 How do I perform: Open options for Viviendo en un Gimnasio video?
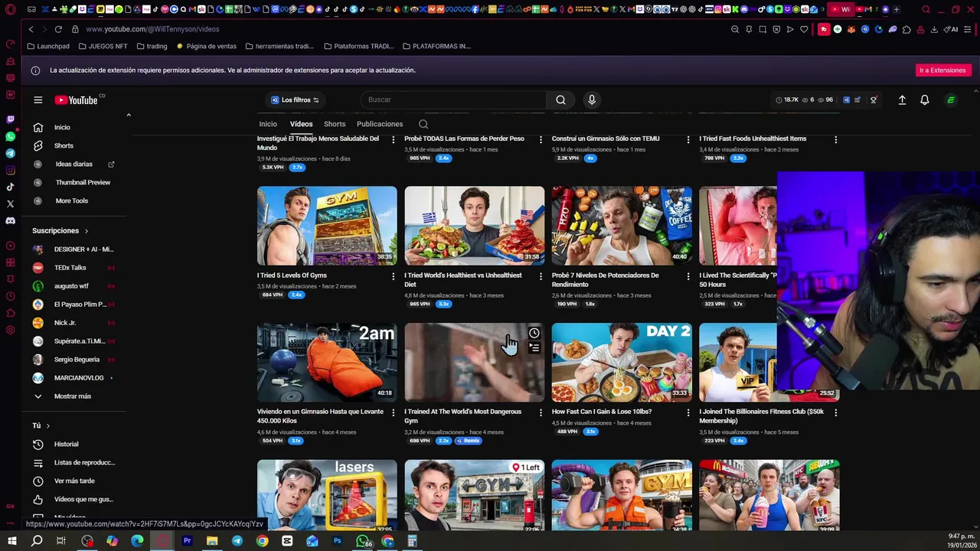394,412
